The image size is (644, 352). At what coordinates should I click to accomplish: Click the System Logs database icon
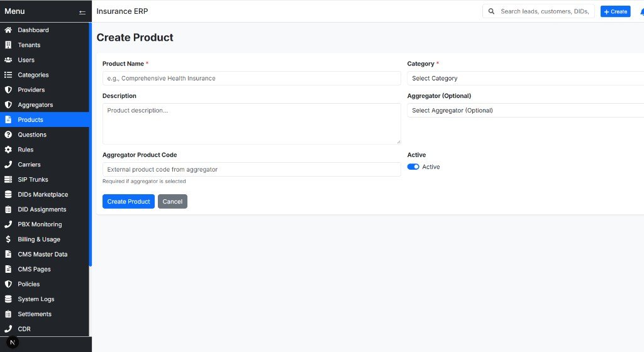(8, 299)
